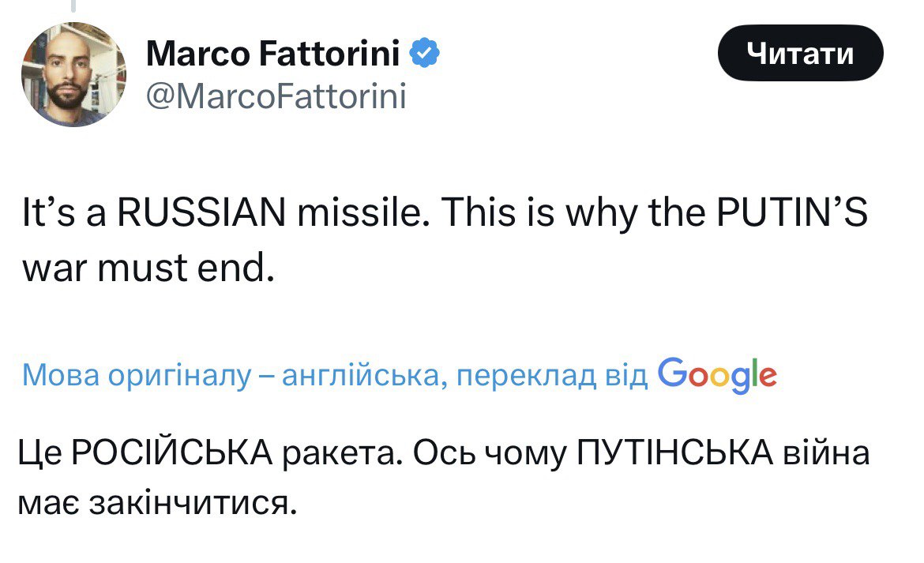Screen dimensions: 924x563
Task: Click the Google logo in translation note
Action: (x=716, y=373)
